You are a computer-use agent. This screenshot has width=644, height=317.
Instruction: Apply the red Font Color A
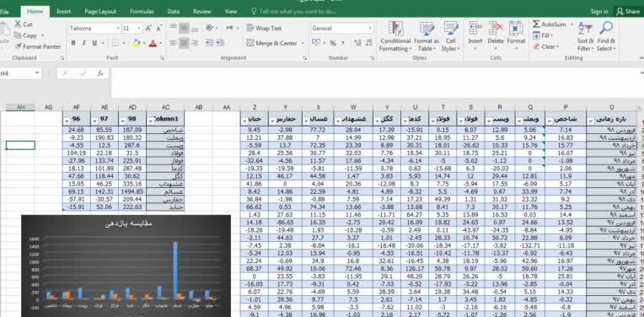coord(153,43)
